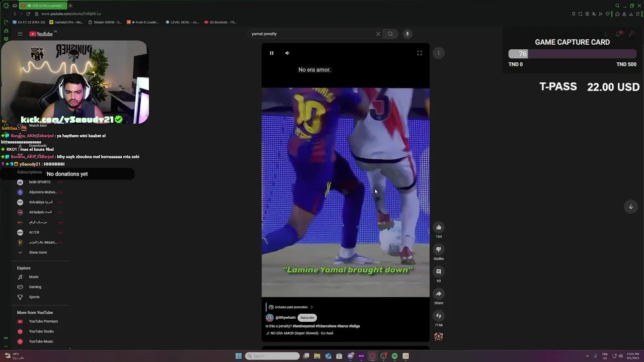The width and height of the screenshot is (644, 362).
Task: Open the Shorts three-dot more menu
Action: (439, 53)
